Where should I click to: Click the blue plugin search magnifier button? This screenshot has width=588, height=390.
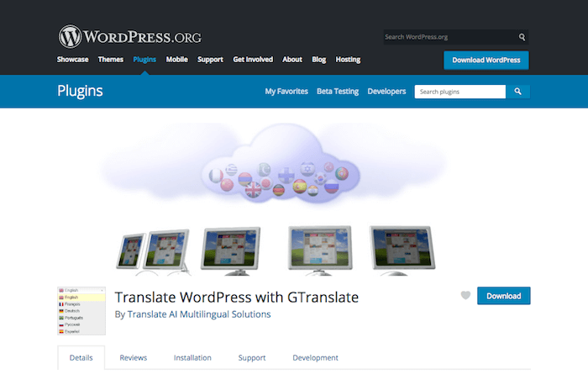coord(518,92)
